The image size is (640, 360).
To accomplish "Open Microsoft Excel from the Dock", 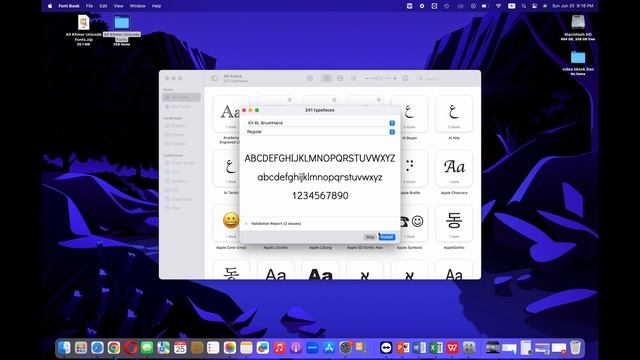I will coord(436,347).
